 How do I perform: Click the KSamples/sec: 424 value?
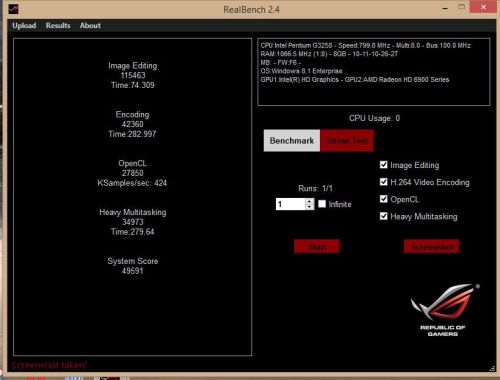tap(132, 183)
